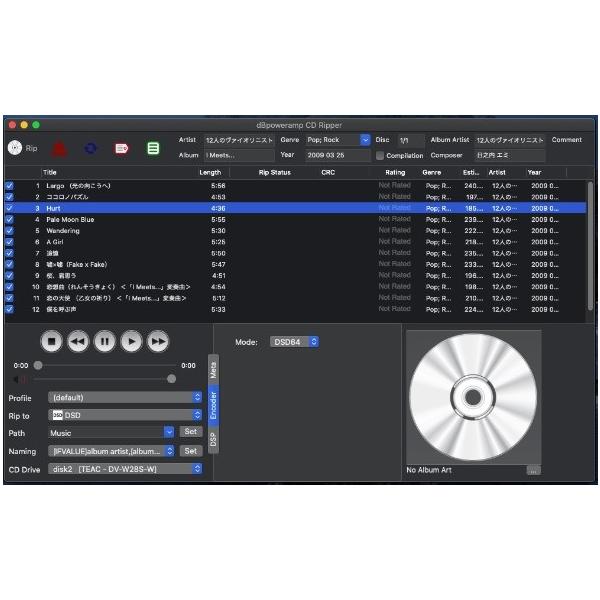Click the Album Artist input field

pyautogui.click(x=510, y=140)
